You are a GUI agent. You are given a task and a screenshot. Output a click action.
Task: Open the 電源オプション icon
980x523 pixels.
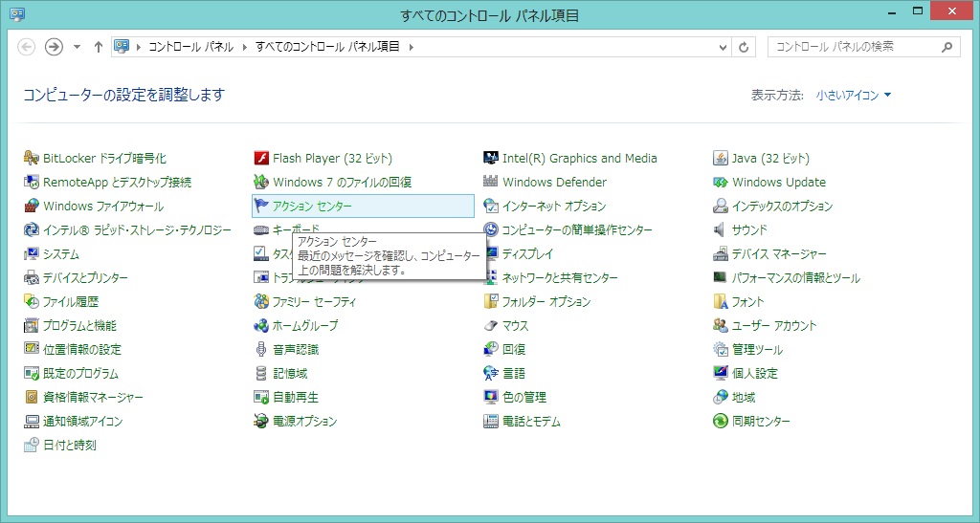(x=261, y=422)
